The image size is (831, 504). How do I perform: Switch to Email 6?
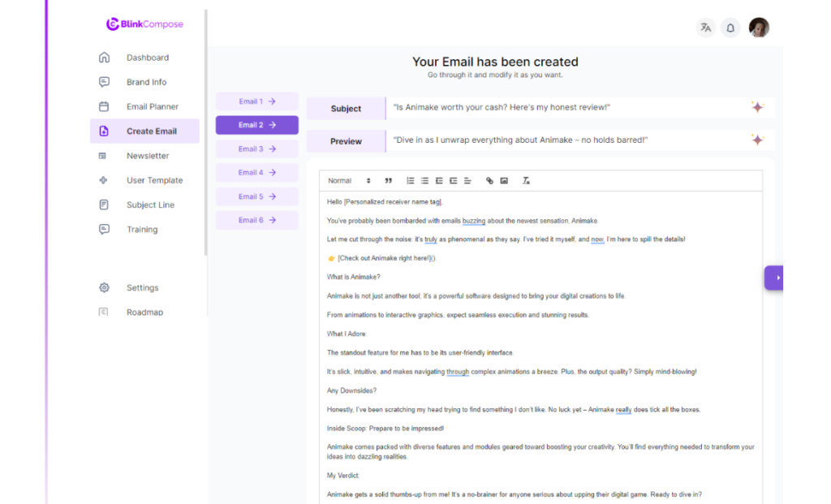pyautogui.click(x=257, y=220)
